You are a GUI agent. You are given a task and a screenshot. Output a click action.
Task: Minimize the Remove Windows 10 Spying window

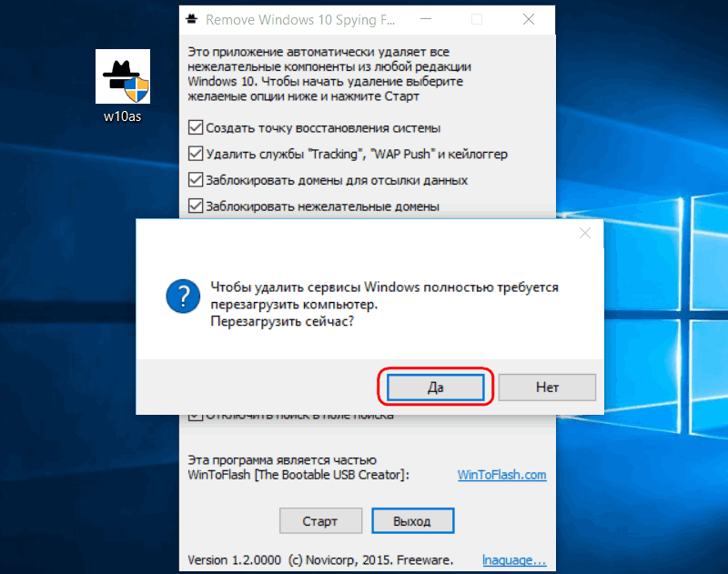426,19
